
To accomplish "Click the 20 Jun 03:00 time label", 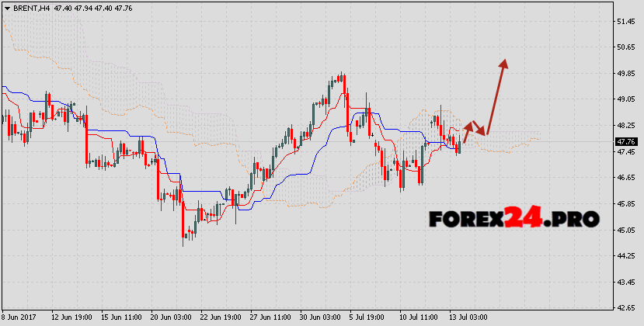I will coord(171,318).
